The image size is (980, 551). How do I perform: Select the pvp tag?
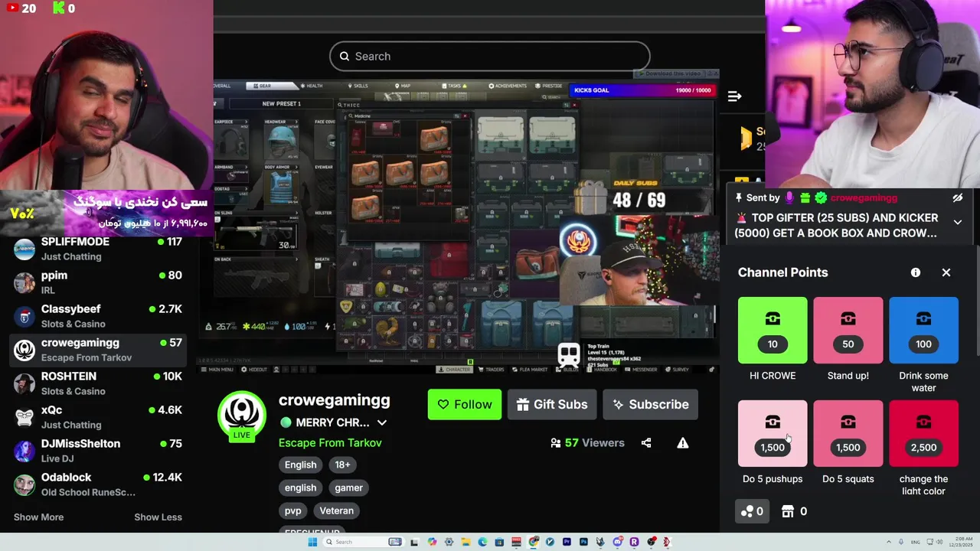click(293, 510)
